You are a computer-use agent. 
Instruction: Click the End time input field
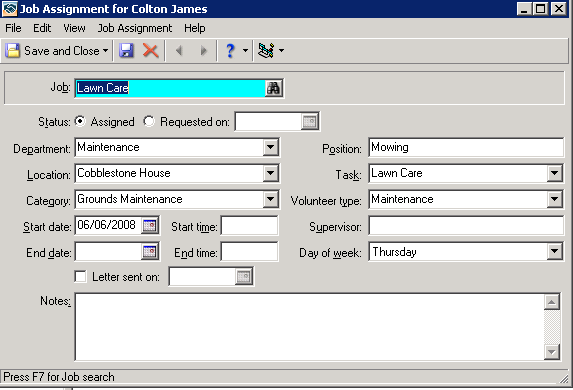pos(249,251)
